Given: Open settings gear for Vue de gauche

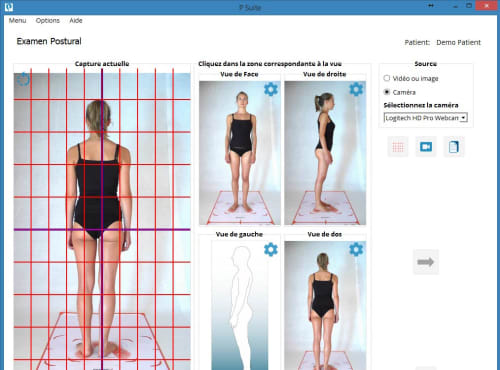Looking at the screenshot, I should click(x=271, y=249).
